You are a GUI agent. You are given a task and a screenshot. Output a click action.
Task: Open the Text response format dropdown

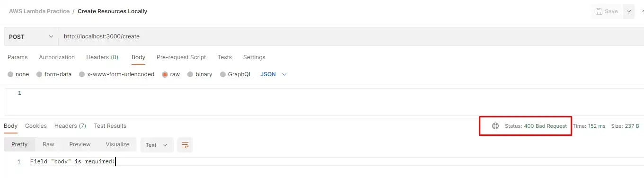[x=157, y=145]
